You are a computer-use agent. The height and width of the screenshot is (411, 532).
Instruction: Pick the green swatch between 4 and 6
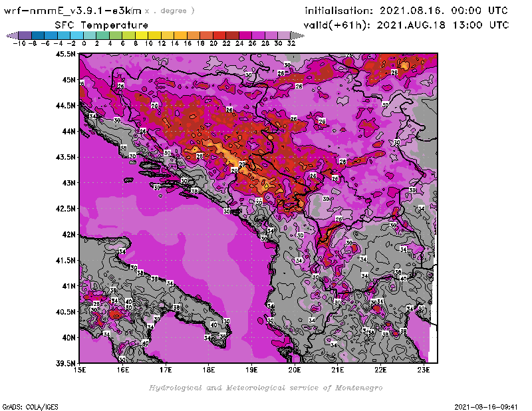pyautogui.click(x=116, y=35)
